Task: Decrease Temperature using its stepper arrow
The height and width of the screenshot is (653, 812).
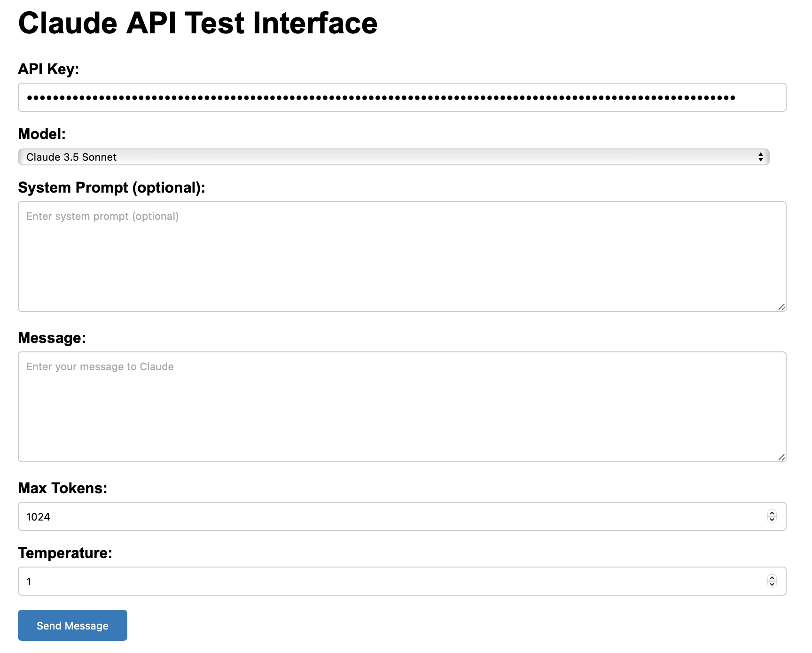Action: tap(771, 584)
